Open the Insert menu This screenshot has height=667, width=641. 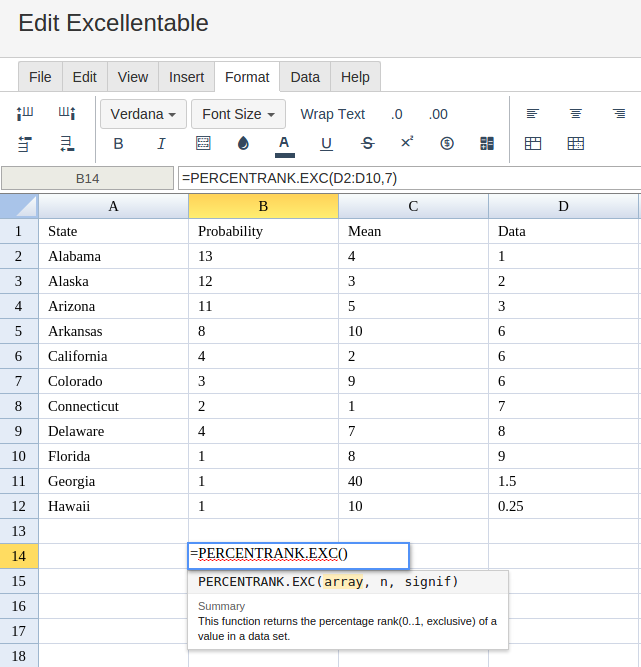186,77
